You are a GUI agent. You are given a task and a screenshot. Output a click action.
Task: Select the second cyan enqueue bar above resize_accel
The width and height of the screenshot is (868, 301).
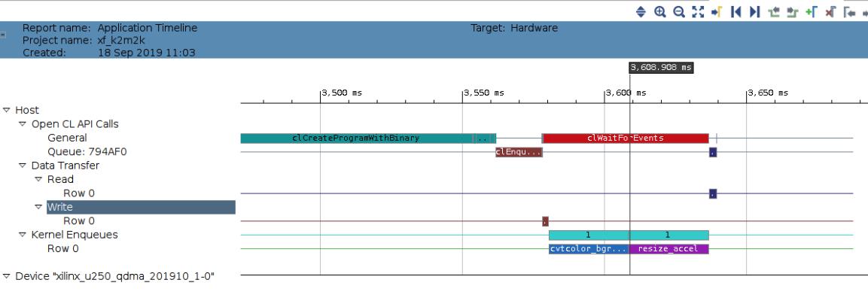coord(669,235)
